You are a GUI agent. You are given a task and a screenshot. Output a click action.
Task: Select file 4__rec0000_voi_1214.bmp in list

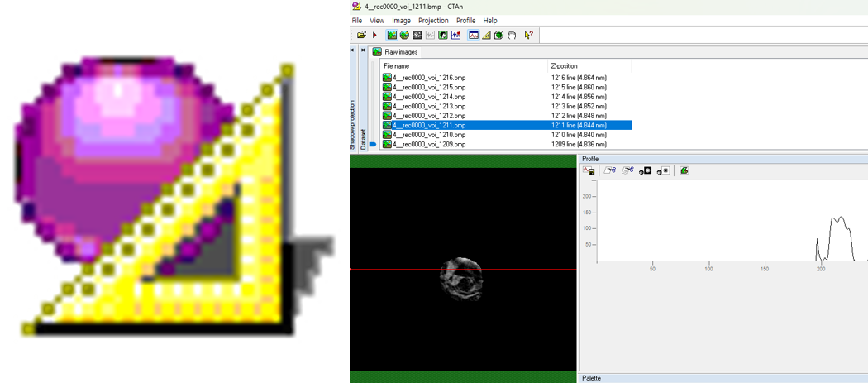[429, 97]
